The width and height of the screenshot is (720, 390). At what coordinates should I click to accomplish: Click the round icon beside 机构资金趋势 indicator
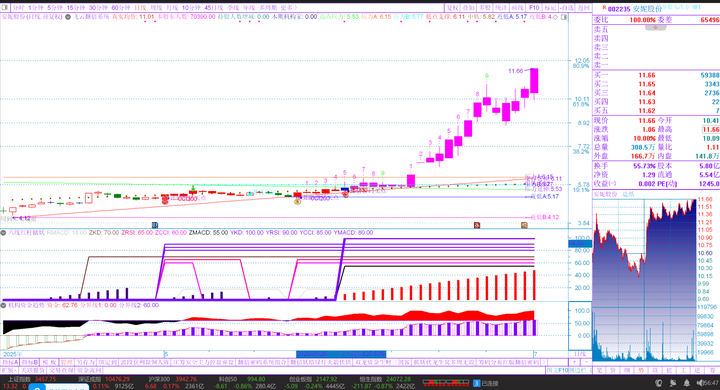pos(4,305)
